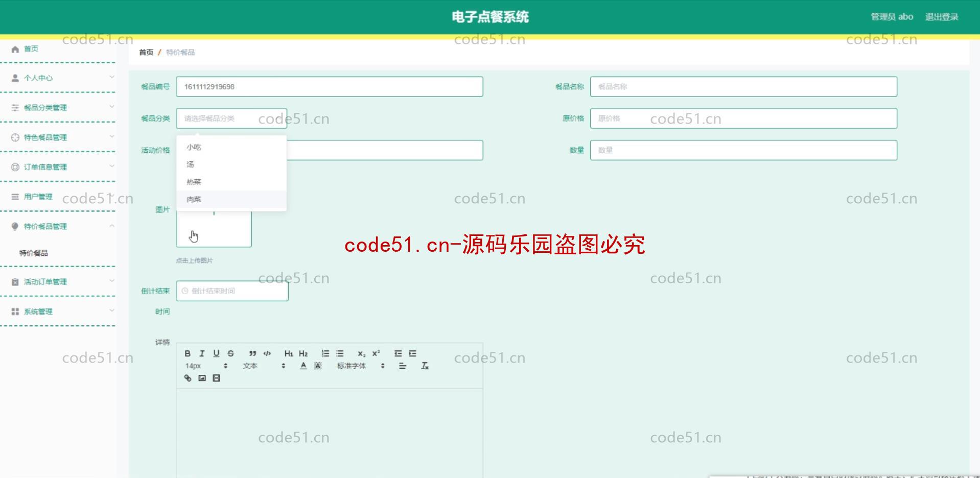Viewport: 980px width, 478px height.
Task: Insert an ordered numbered list
Action: click(325, 353)
